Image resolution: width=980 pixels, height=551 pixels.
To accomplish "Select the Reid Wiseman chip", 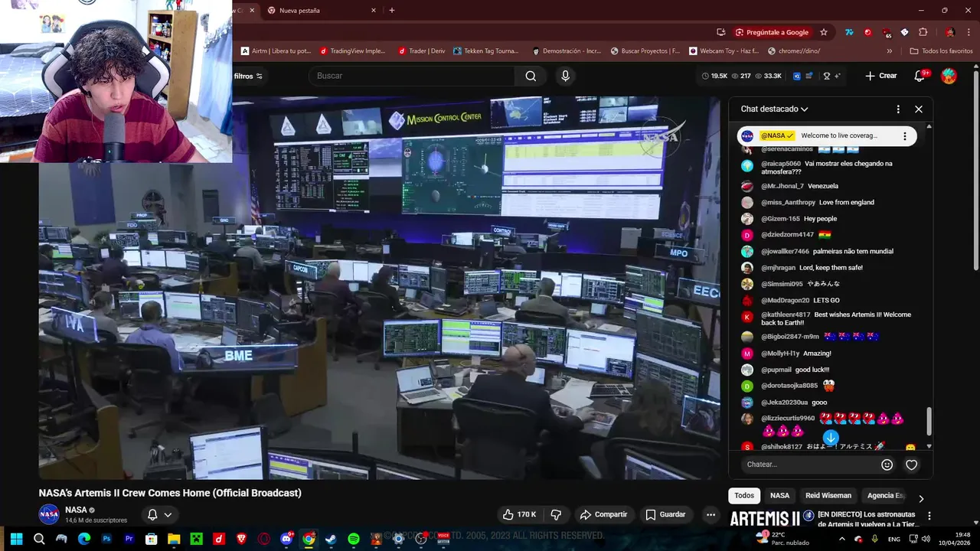I will coord(828,496).
